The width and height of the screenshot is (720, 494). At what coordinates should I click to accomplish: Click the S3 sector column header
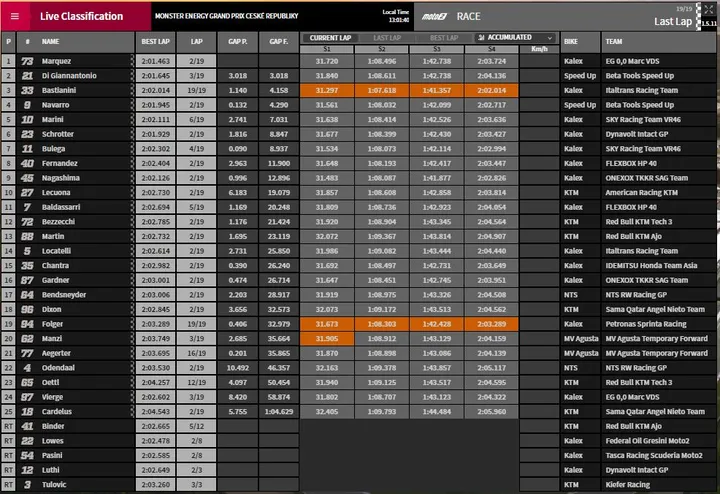[437, 49]
